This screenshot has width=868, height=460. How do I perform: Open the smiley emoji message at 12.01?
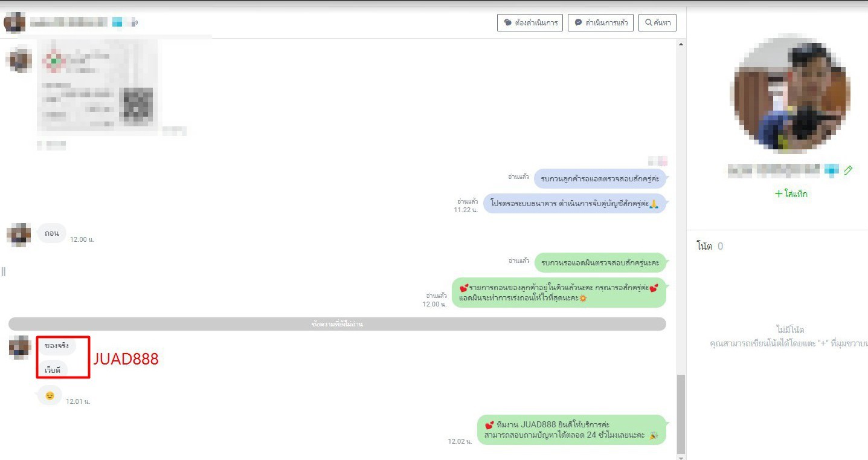click(50, 396)
